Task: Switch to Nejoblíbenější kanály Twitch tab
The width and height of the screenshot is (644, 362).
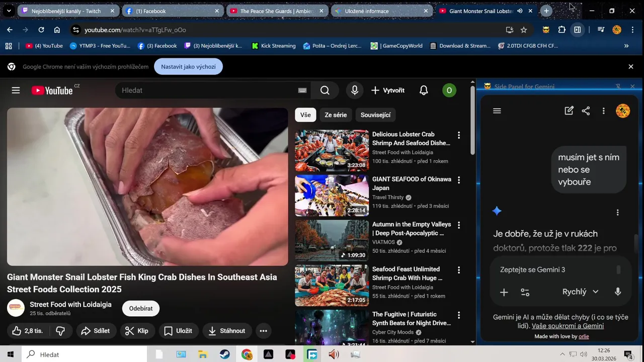Action: (68, 11)
